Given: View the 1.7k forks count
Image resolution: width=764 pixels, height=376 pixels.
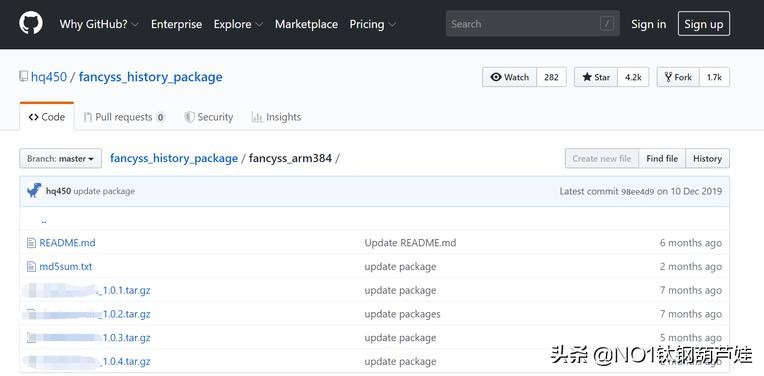Looking at the screenshot, I should tap(714, 77).
